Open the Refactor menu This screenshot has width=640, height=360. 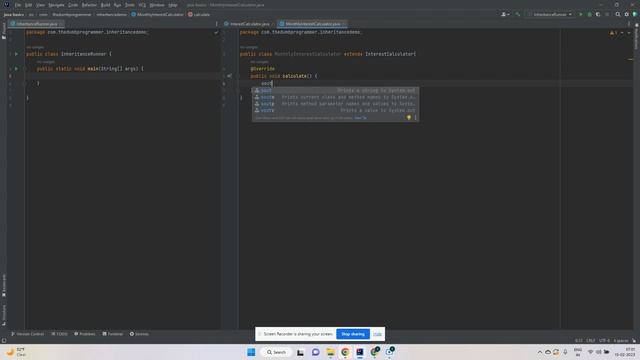click(x=89, y=5)
